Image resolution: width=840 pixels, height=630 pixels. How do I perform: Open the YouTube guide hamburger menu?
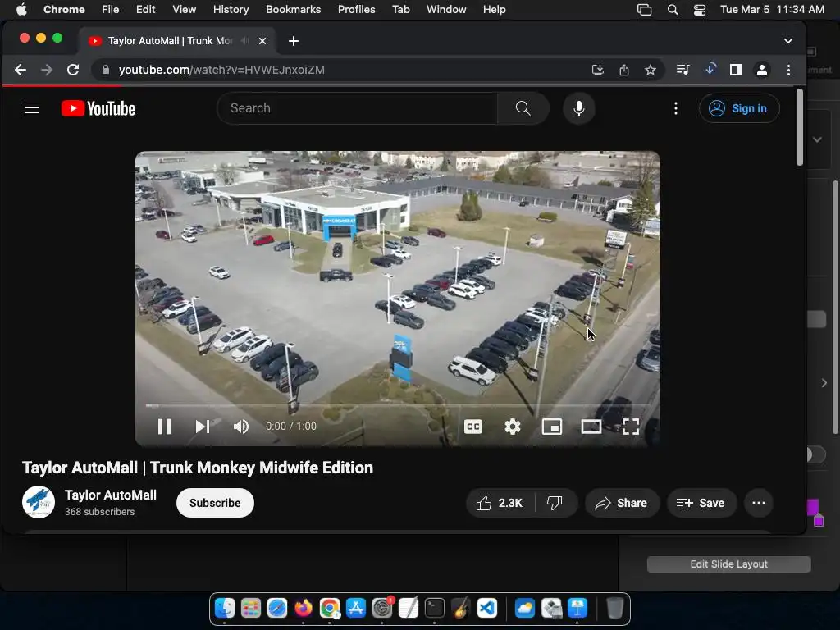[x=32, y=108]
